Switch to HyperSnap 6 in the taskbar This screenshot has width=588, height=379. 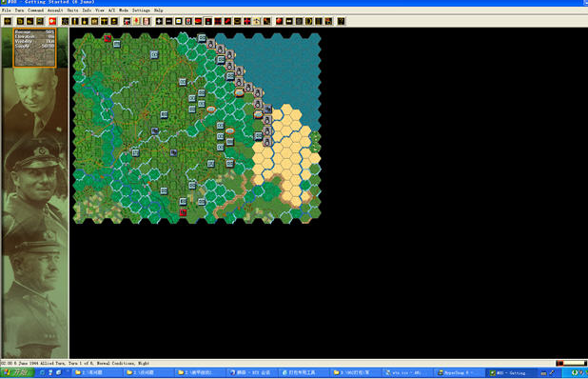coord(459,372)
